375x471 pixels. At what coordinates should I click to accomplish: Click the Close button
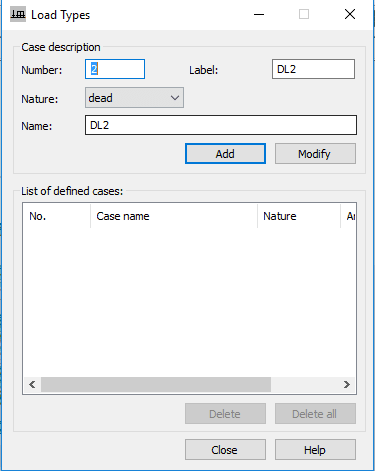225,450
